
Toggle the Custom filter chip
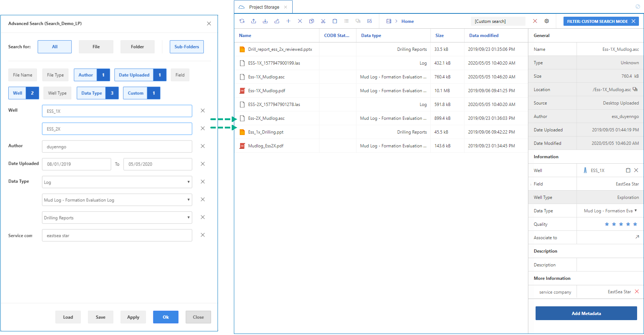click(x=141, y=93)
